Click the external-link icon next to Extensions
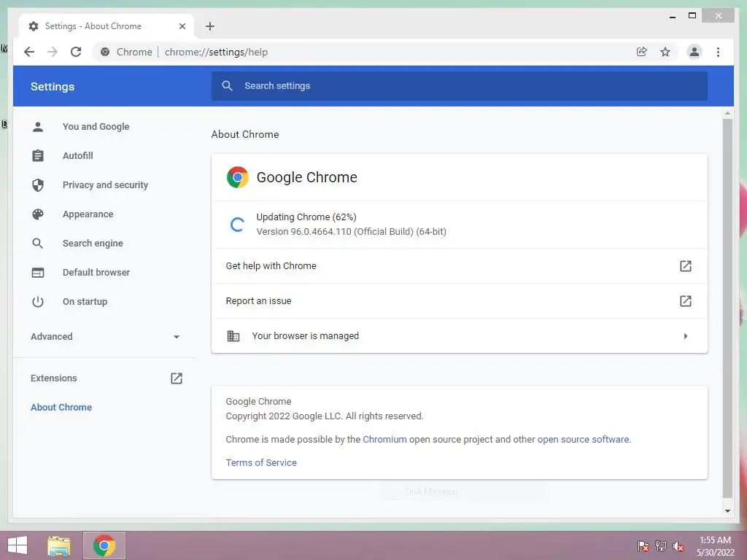 coord(177,378)
